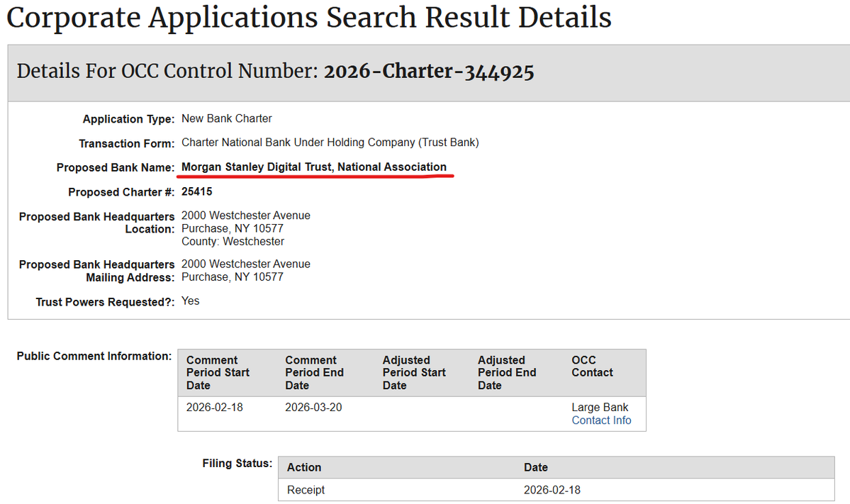Screen dimensions: 850x504
Task: Select 'Charter National Bank Under Holding Company' text
Action: (x=298, y=142)
